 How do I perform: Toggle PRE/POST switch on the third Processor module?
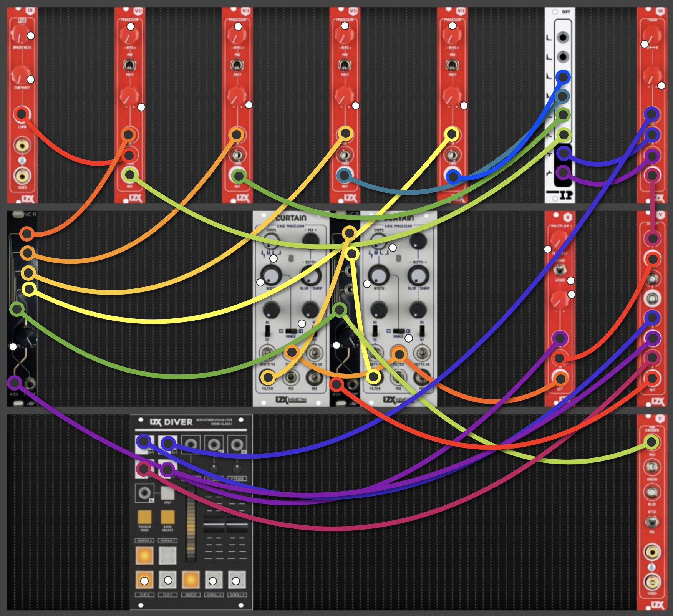point(345,65)
